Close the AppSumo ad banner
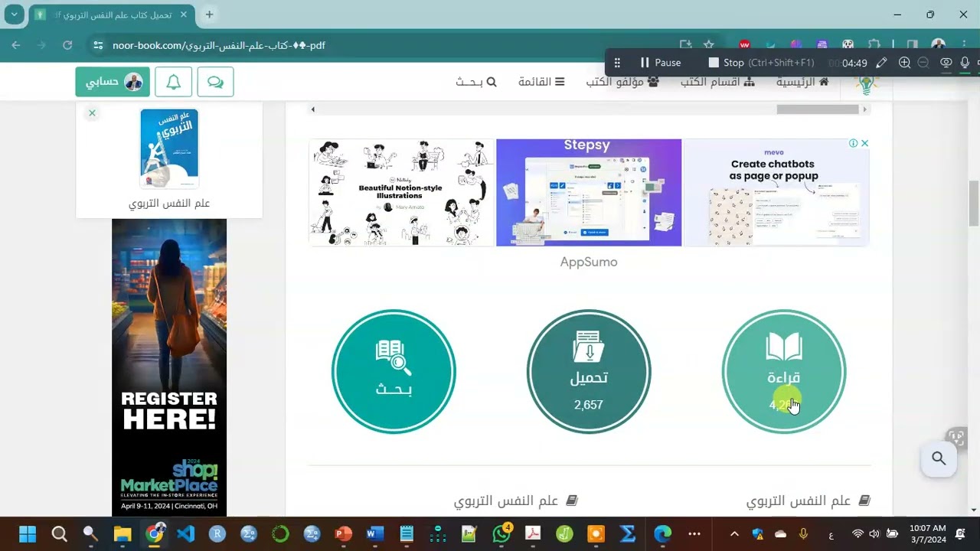Viewport: 980px width, 551px height. 864,143
